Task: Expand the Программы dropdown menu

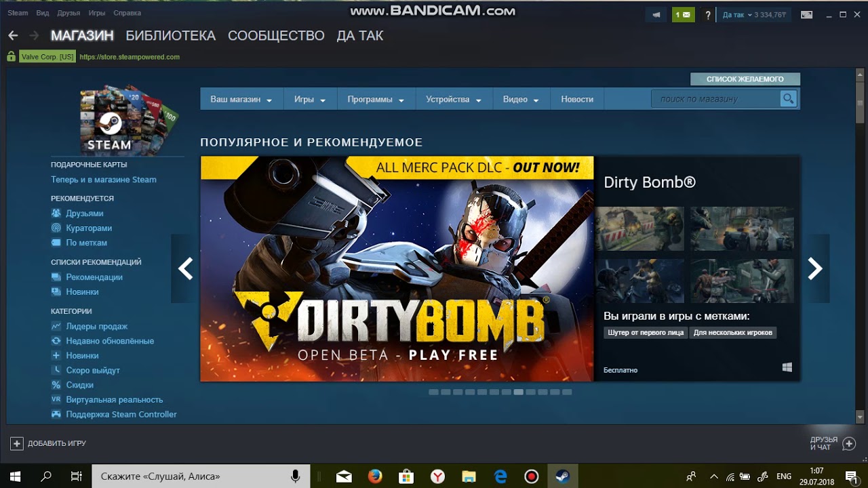Action: click(376, 99)
